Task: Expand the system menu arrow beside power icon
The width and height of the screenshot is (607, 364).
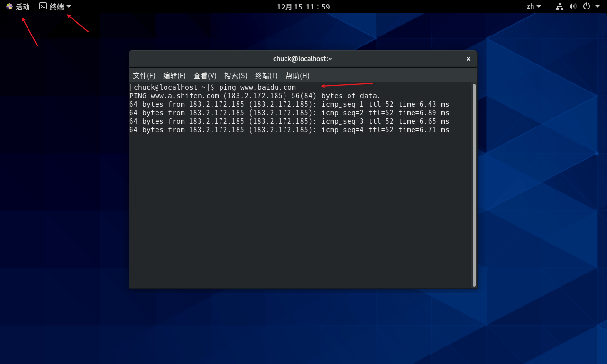Action: pyautogui.click(x=597, y=7)
